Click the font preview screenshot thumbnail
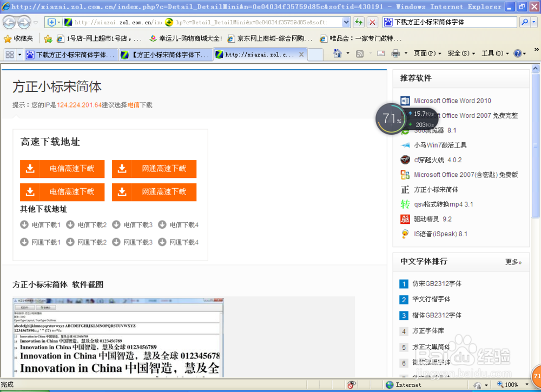Screen dimensions: 541x392 tap(118, 337)
